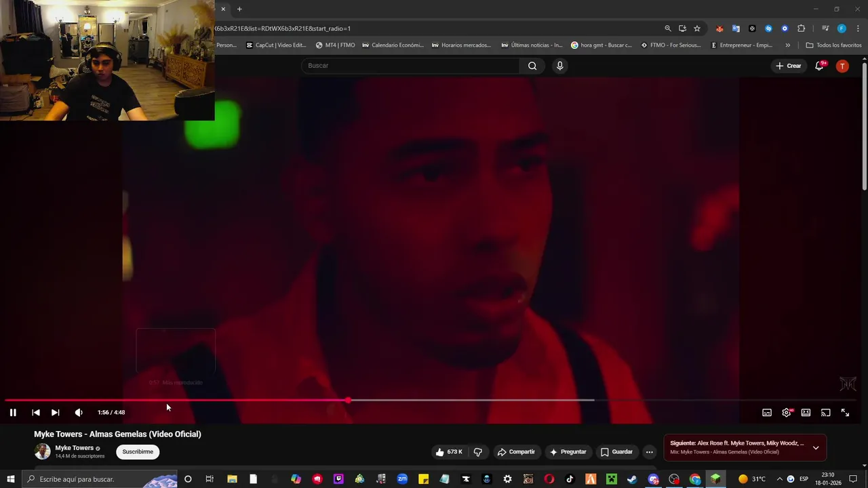The height and width of the screenshot is (488, 868).
Task: Skip to next video in playlist
Action: pyautogui.click(x=56, y=412)
